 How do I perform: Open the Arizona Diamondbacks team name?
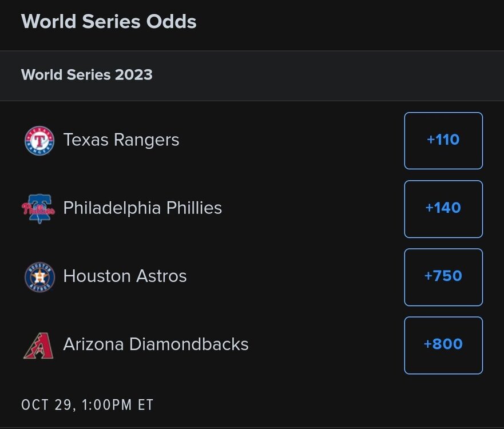pos(156,344)
